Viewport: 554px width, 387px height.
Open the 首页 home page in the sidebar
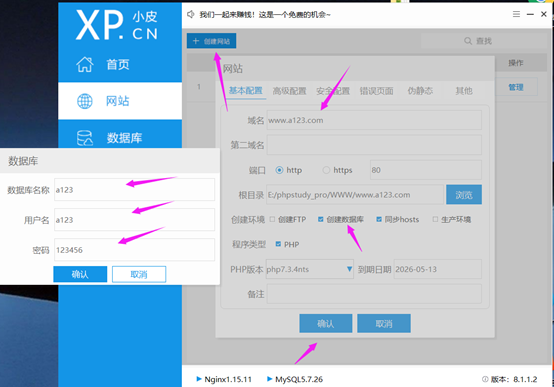coord(120,65)
